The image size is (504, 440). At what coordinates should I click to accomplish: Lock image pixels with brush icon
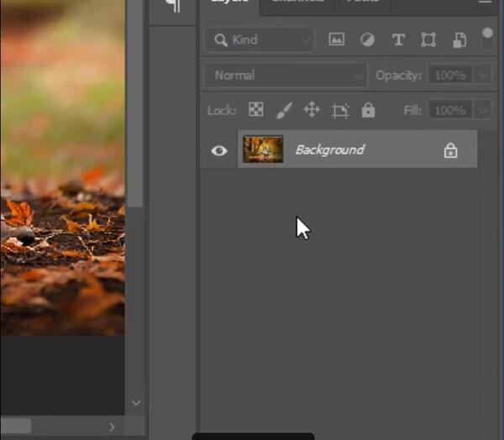[285, 110]
